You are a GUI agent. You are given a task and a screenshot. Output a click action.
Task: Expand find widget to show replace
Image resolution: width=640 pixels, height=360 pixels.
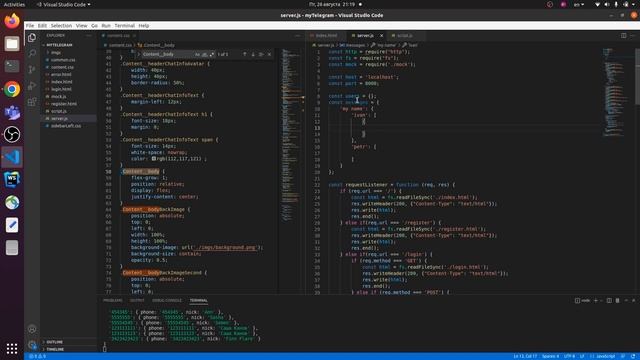(x=138, y=54)
